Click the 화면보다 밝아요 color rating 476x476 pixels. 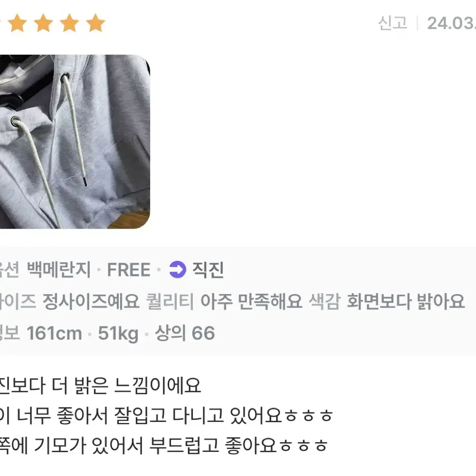406,301
